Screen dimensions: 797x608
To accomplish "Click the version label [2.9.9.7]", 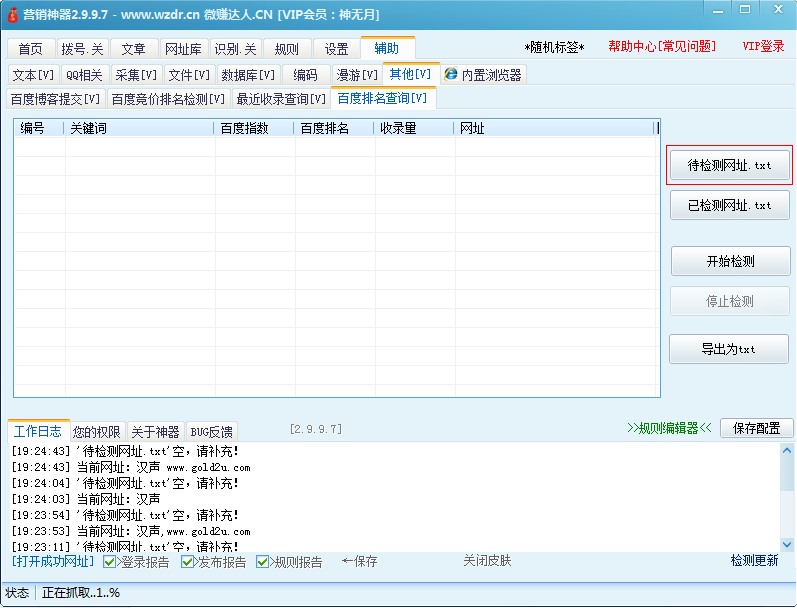I will [x=316, y=429].
